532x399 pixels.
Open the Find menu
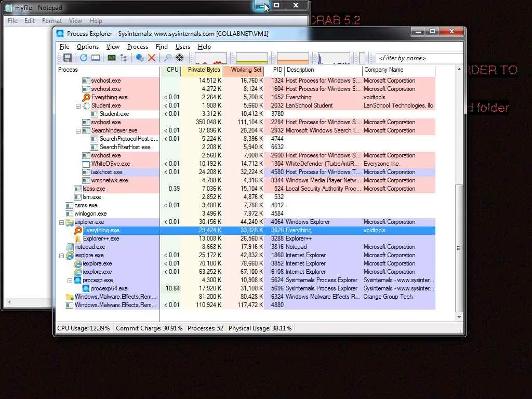coord(162,47)
